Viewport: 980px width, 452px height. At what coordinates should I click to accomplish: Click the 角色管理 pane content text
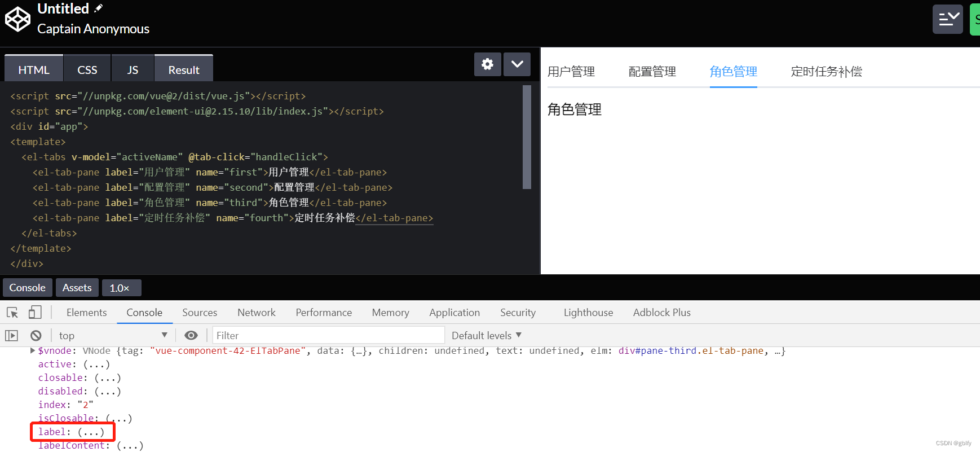[x=575, y=109]
